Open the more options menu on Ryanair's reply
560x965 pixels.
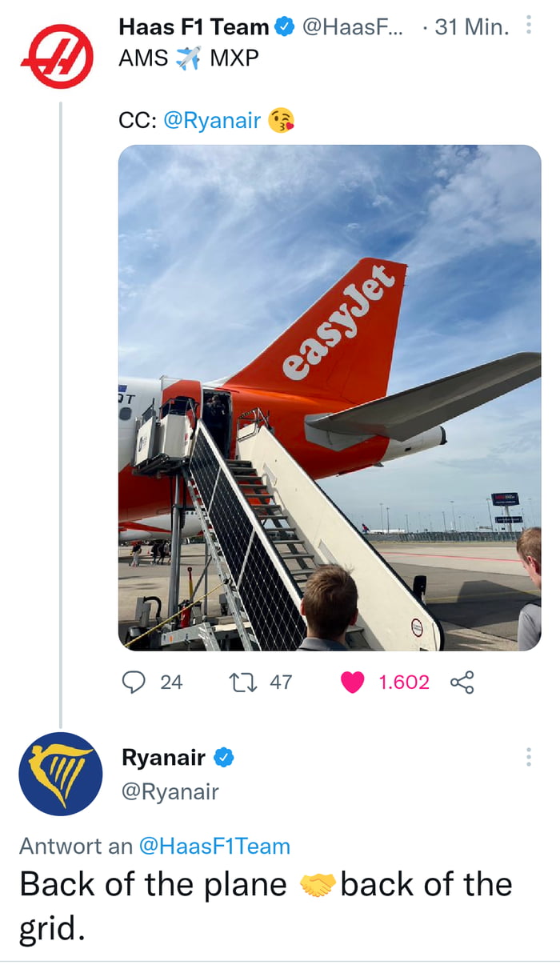pos(529,757)
